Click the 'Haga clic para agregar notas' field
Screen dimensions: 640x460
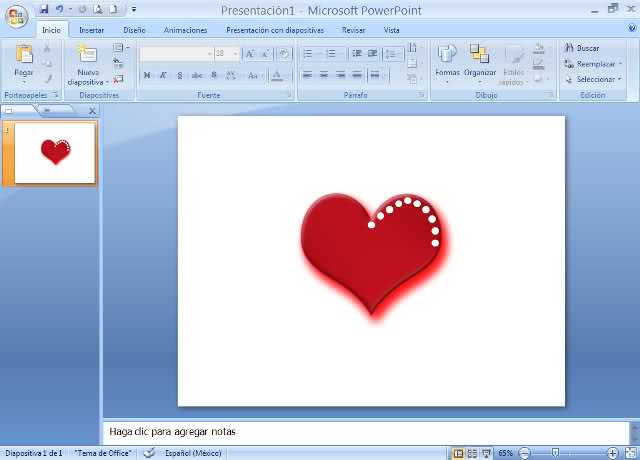366,432
